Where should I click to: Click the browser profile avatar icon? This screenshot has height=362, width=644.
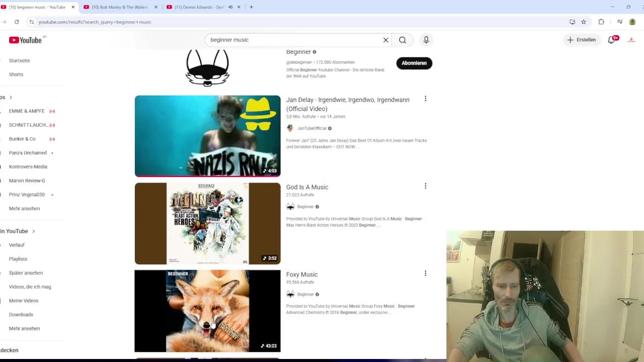[x=632, y=22]
